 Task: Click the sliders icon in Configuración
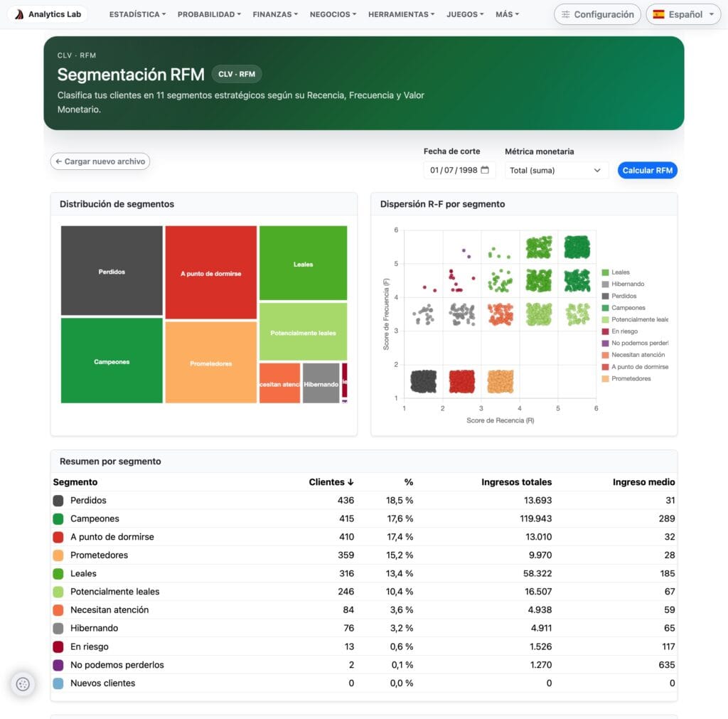565,14
